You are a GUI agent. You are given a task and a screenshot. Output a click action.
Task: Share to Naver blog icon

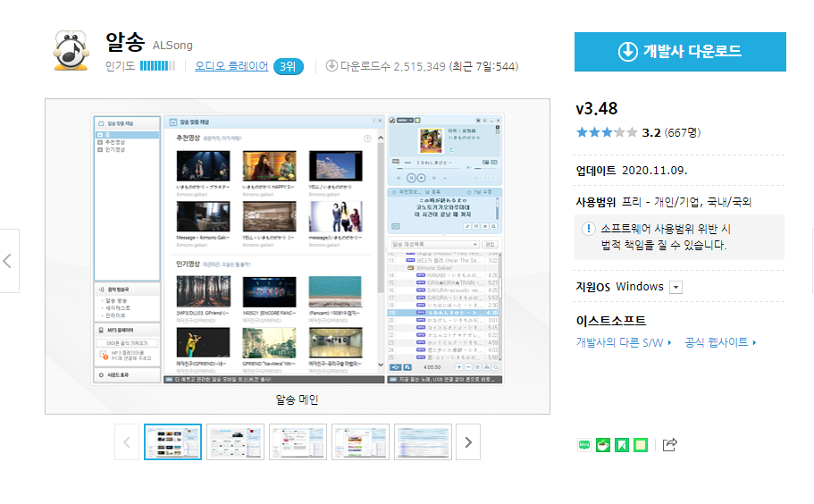(584, 445)
